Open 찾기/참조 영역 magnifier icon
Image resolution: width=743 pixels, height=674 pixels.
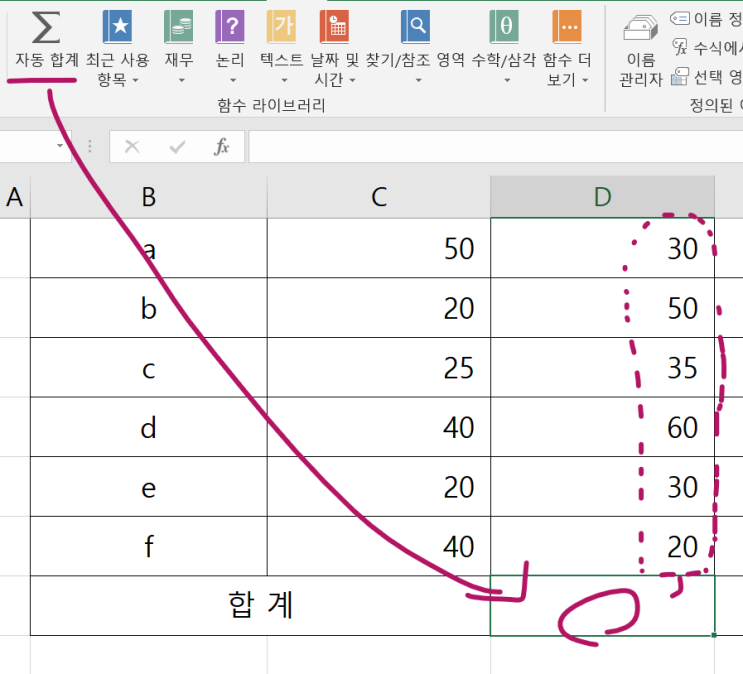click(x=416, y=27)
